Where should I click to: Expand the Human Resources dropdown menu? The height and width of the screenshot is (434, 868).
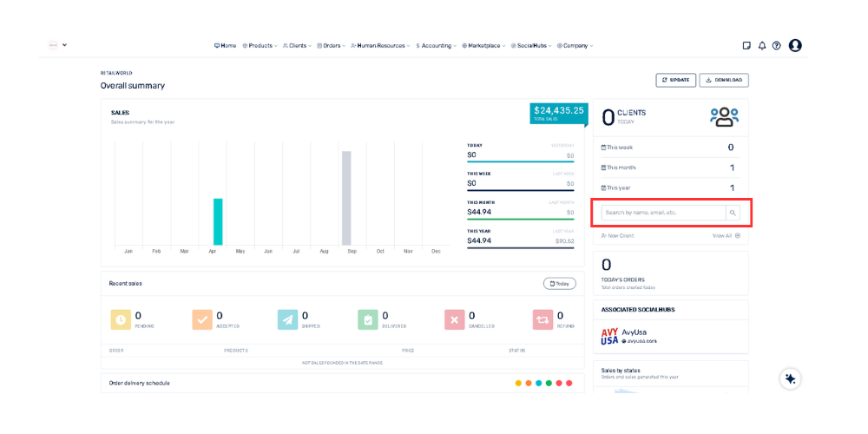(x=380, y=46)
